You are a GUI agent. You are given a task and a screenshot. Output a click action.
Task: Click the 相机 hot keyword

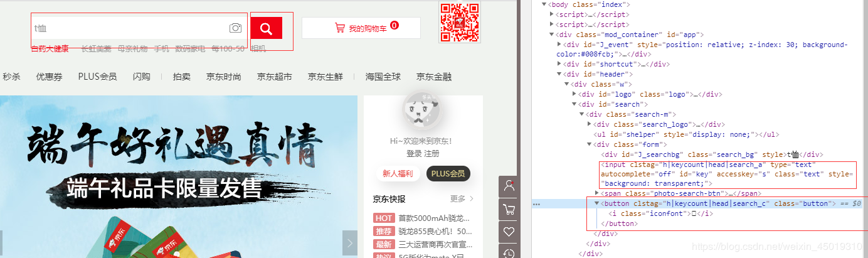258,48
